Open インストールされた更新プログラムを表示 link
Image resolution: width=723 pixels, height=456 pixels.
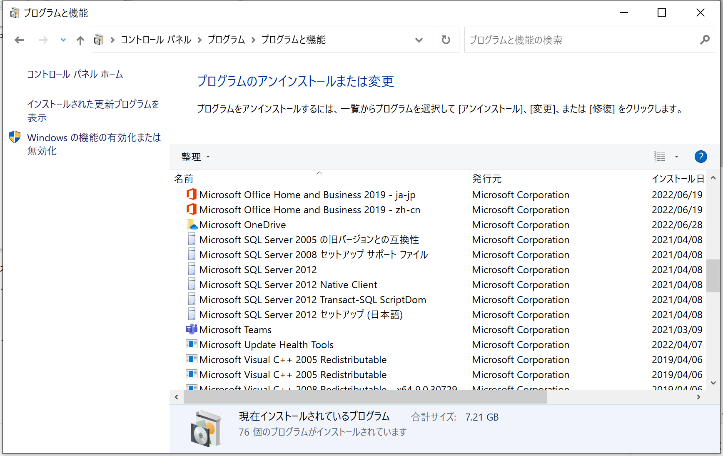[x=93, y=111]
